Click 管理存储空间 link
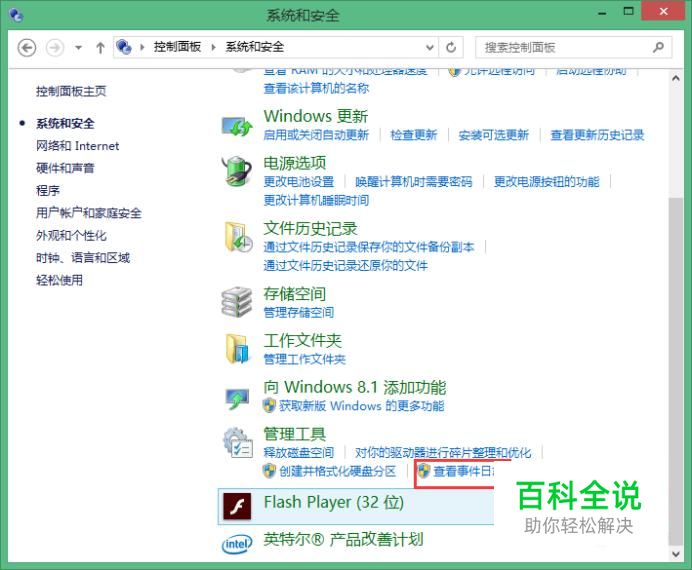Viewport: 692px width, 570px height. click(x=299, y=313)
